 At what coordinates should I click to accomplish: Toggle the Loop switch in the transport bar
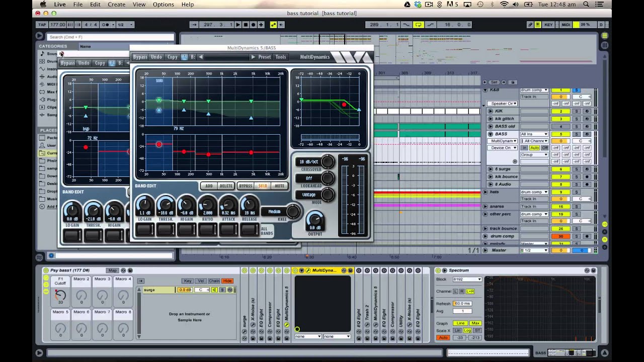click(x=418, y=25)
